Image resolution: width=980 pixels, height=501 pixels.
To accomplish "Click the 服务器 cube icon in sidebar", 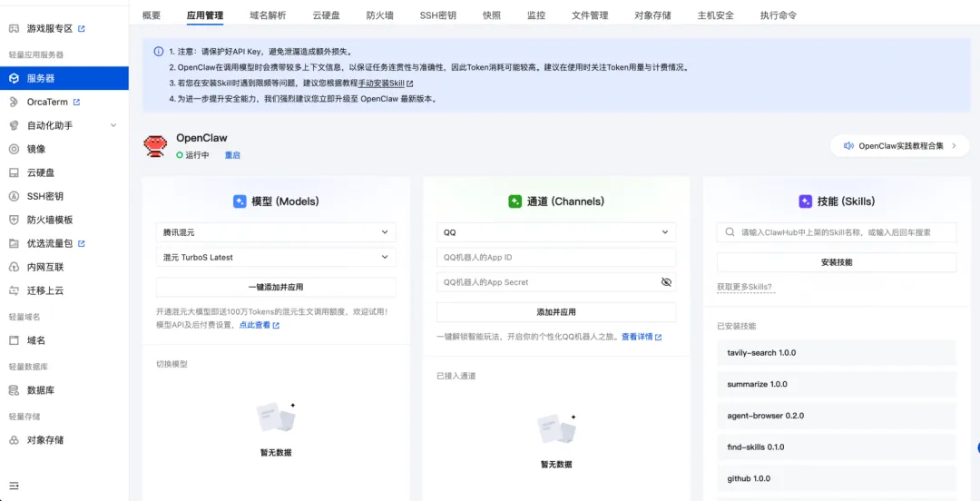I will tap(14, 78).
